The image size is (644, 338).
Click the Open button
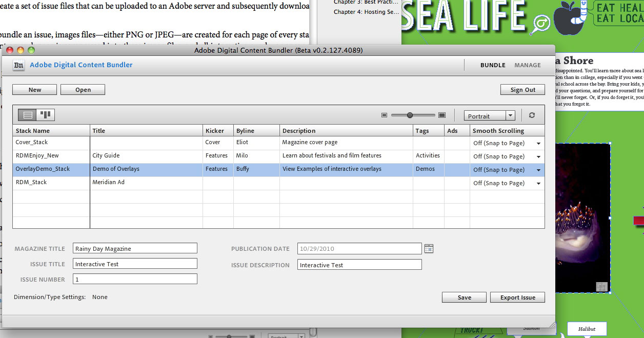83,90
